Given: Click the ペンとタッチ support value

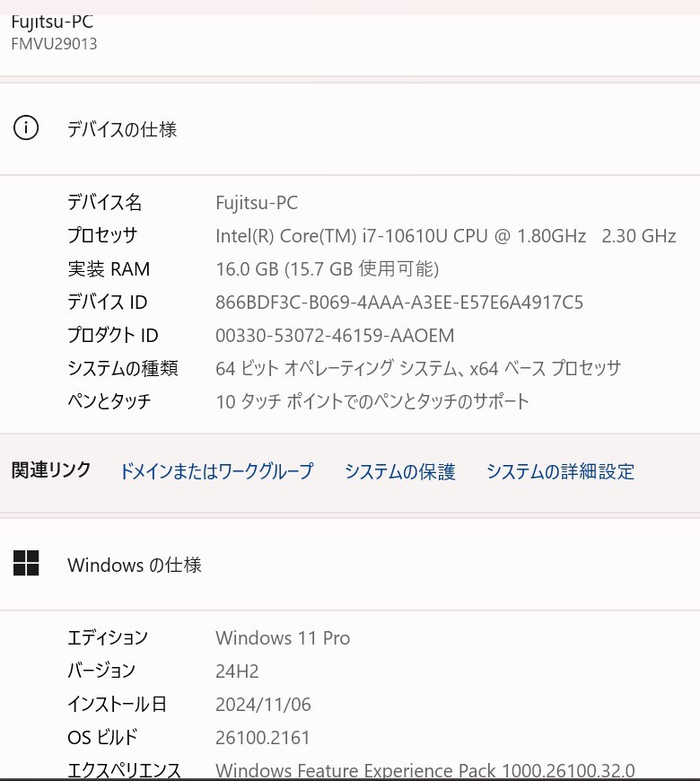Looking at the screenshot, I should click(372, 401).
